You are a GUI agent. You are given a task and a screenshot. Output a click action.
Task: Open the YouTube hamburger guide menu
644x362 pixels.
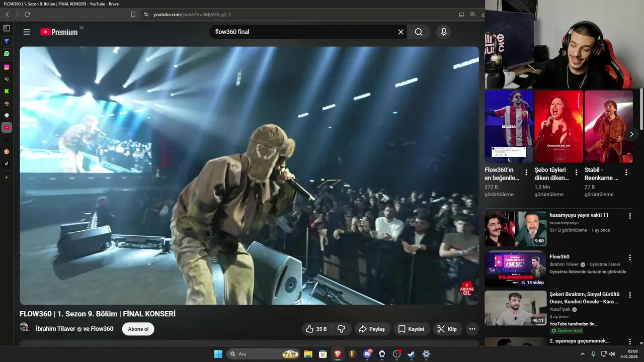click(x=27, y=32)
